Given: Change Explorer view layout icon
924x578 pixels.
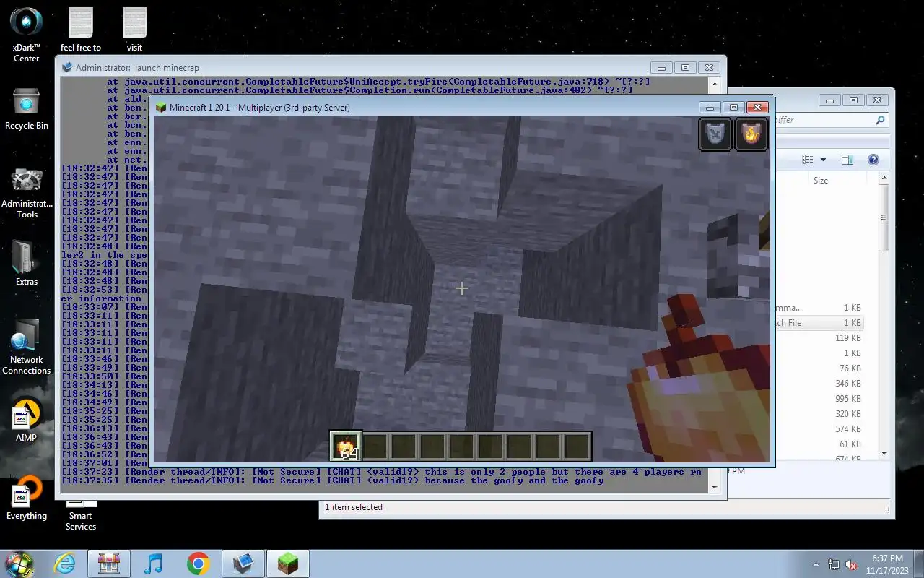Looking at the screenshot, I should (808, 160).
